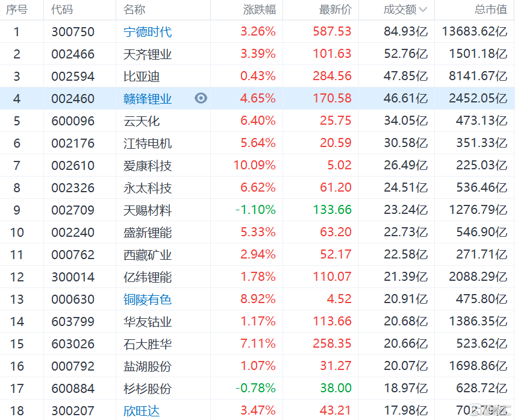Click stock code 603026
This screenshot has width=515, height=420.
73,343
